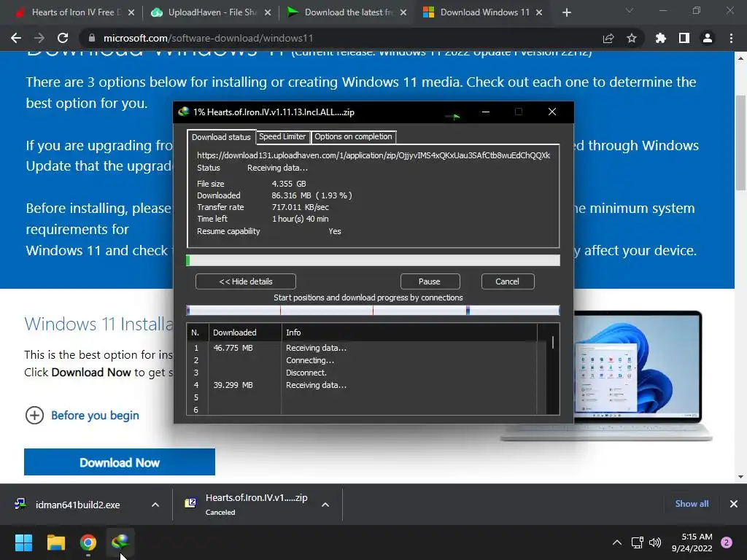Click the address bar URL
This screenshot has height=560, width=747.
coord(208,38)
